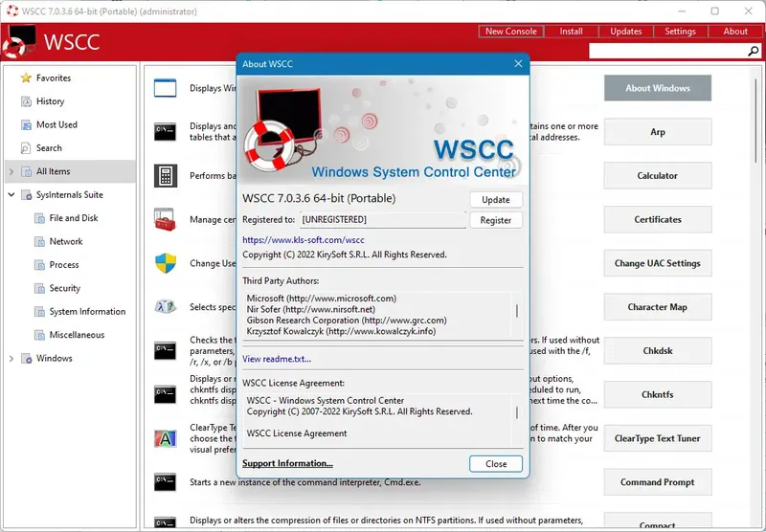Image resolution: width=766 pixels, height=532 pixels.
Task: Click the Update button in About dialog
Action: pyautogui.click(x=496, y=200)
